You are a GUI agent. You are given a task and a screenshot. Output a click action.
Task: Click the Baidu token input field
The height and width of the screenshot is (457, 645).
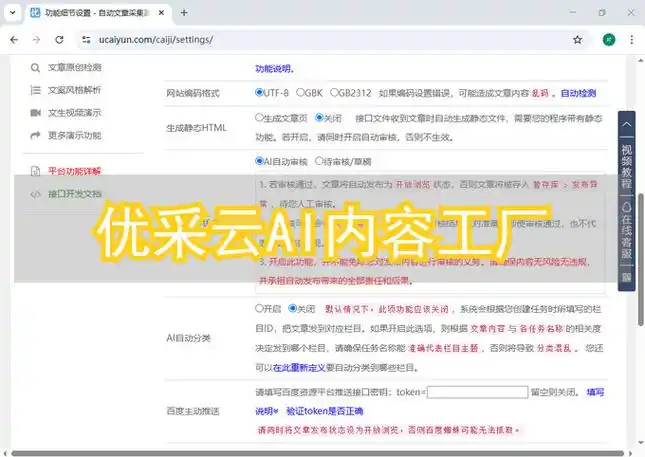[x=478, y=392]
